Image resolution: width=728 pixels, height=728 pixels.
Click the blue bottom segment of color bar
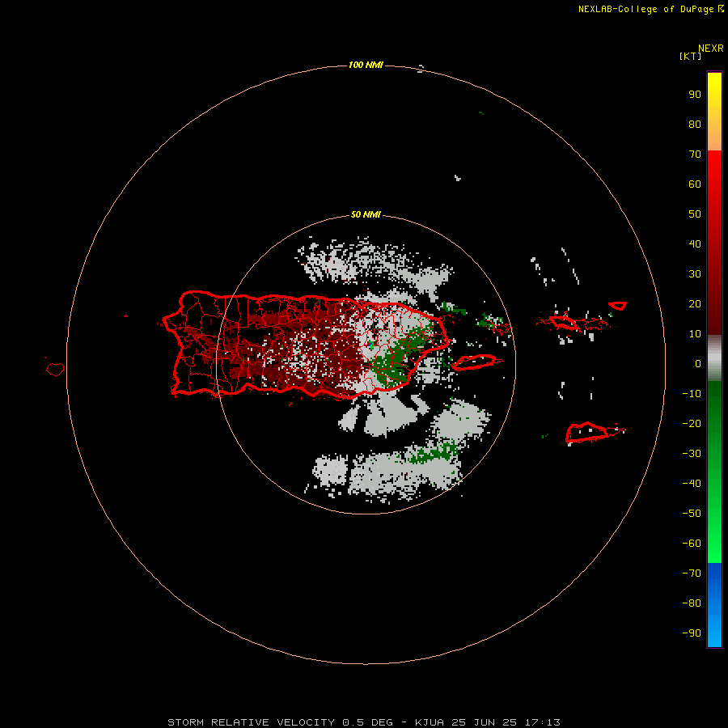714,604
